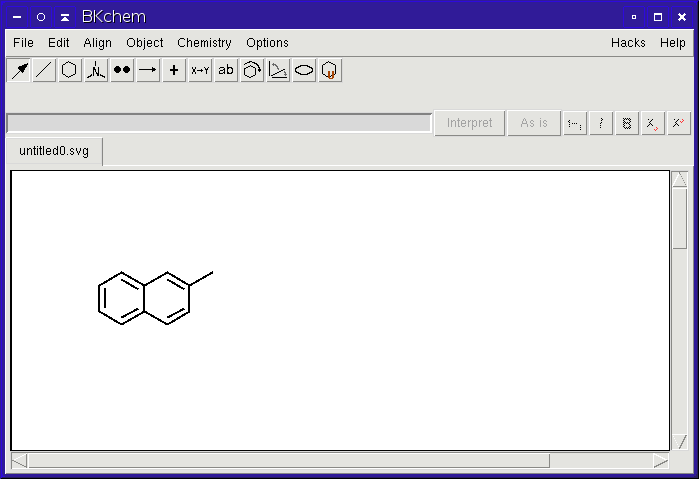699x479 pixels.
Task: Switch to the untitled0.svg tab
Action: tap(54, 152)
